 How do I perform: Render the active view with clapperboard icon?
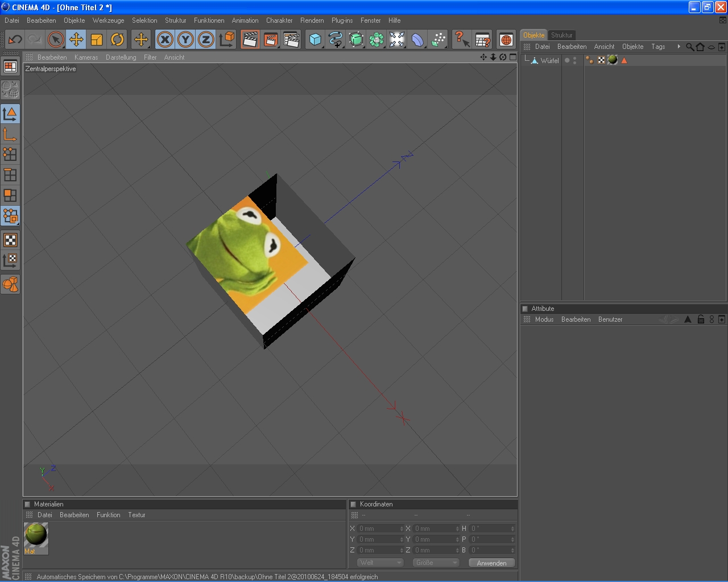250,39
